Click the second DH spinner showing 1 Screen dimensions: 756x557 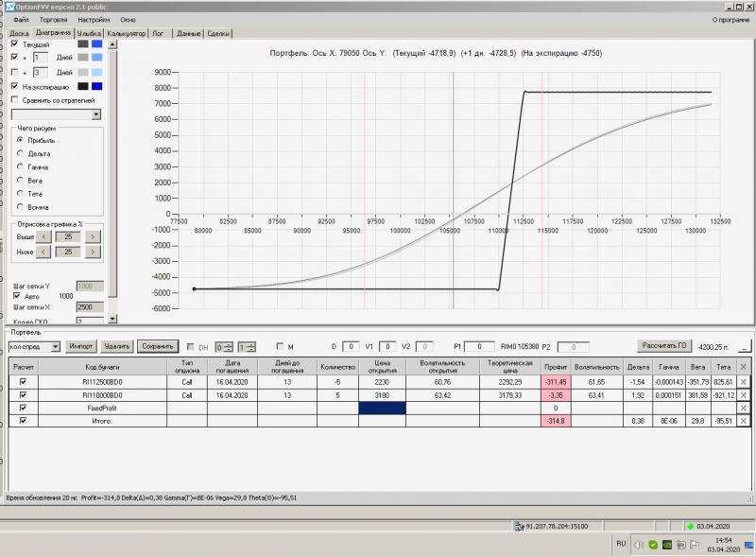(x=247, y=347)
